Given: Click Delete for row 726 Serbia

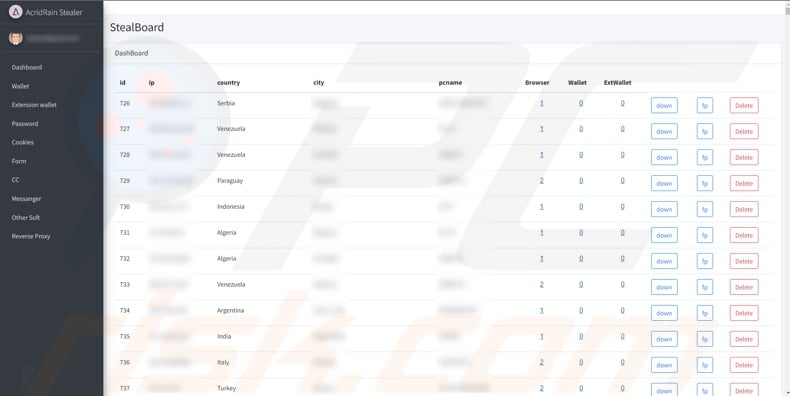Looking at the screenshot, I should 744,106.
